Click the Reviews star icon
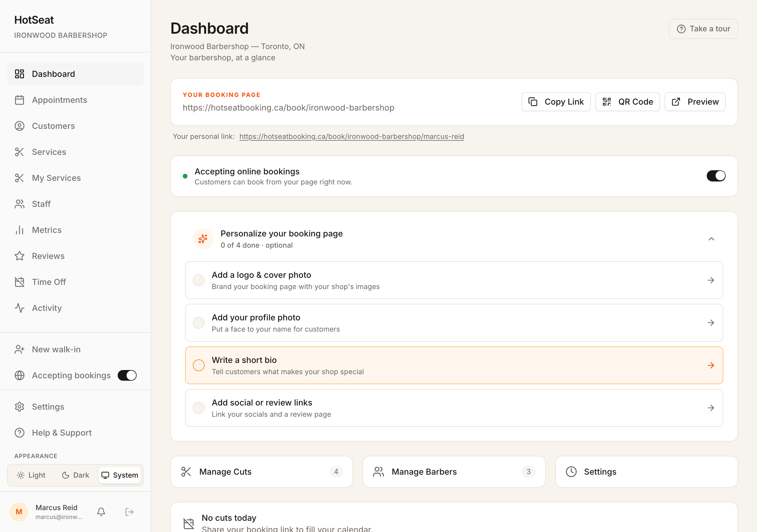Image resolution: width=757 pixels, height=532 pixels. (x=20, y=256)
